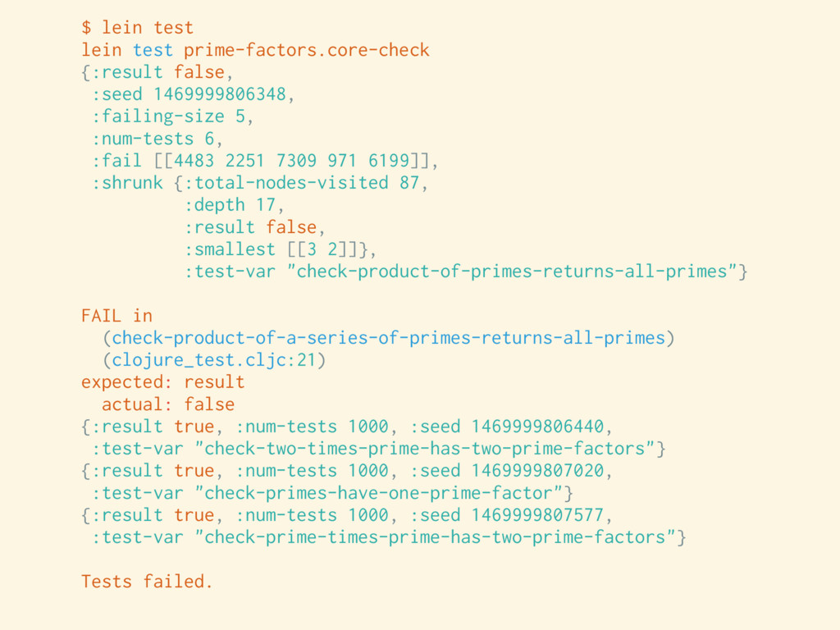Click ':total-nodes-visited 87' text
This screenshot has width=840, height=630.
(x=302, y=183)
